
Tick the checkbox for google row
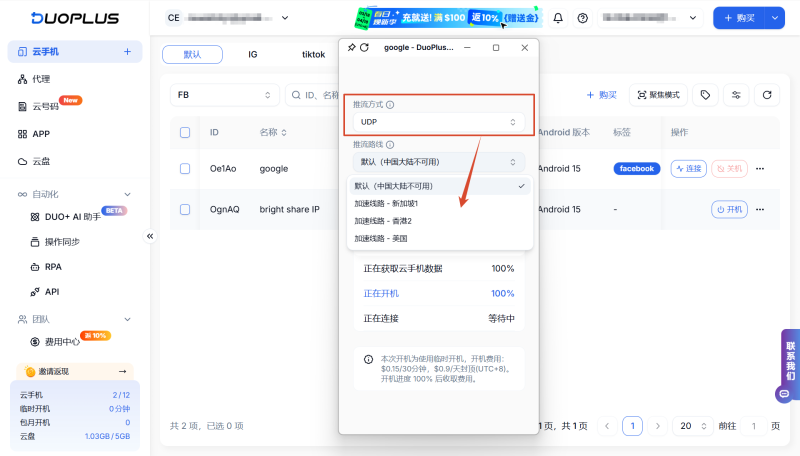(185, 169)
